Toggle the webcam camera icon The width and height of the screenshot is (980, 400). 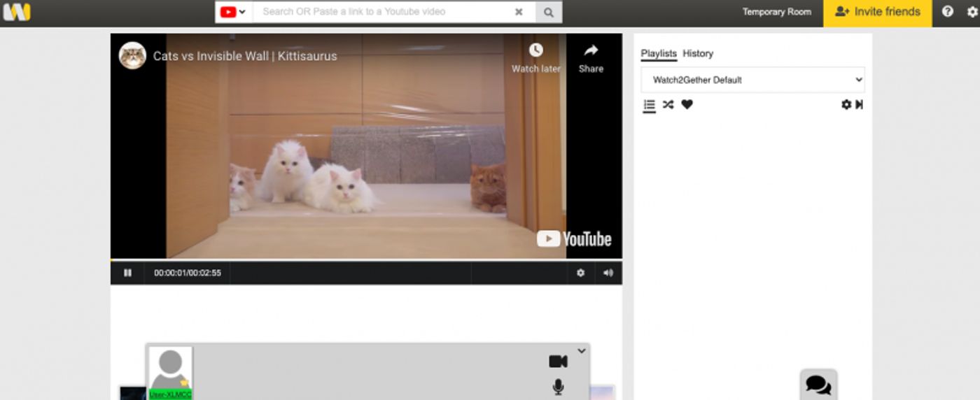coord(558,361)
